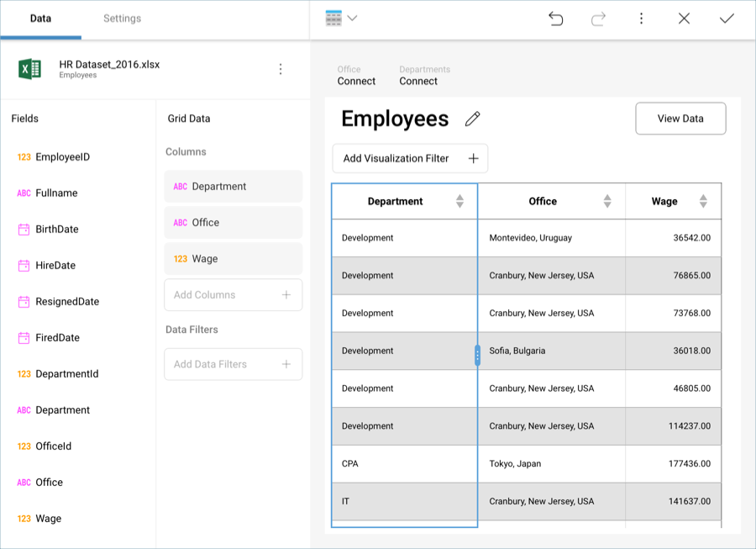The image size is (756, 549).
Task: Click the Department column resize handle
Action: 477,355
